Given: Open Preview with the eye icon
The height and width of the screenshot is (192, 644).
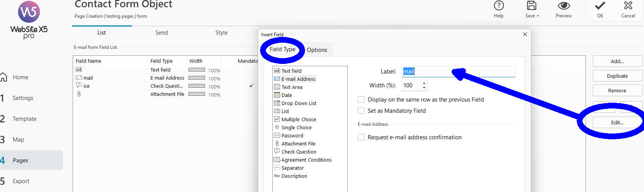Looking at the screenshot, I should coord(564,6).
